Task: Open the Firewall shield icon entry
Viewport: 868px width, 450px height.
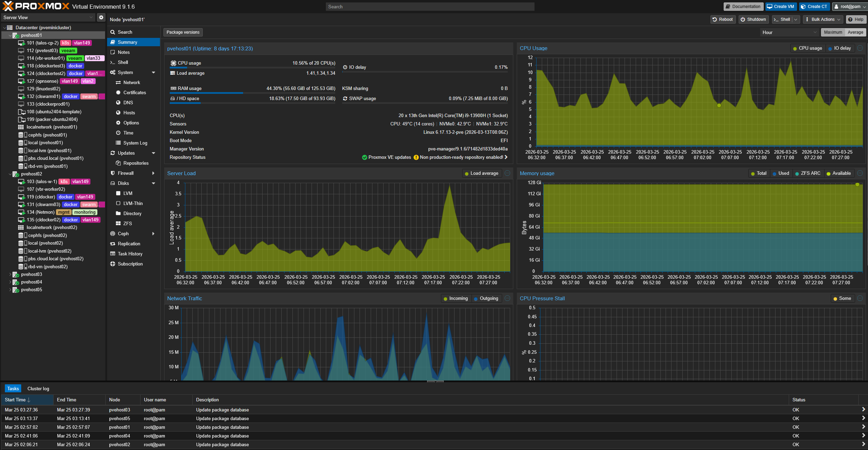Action: 113,173
